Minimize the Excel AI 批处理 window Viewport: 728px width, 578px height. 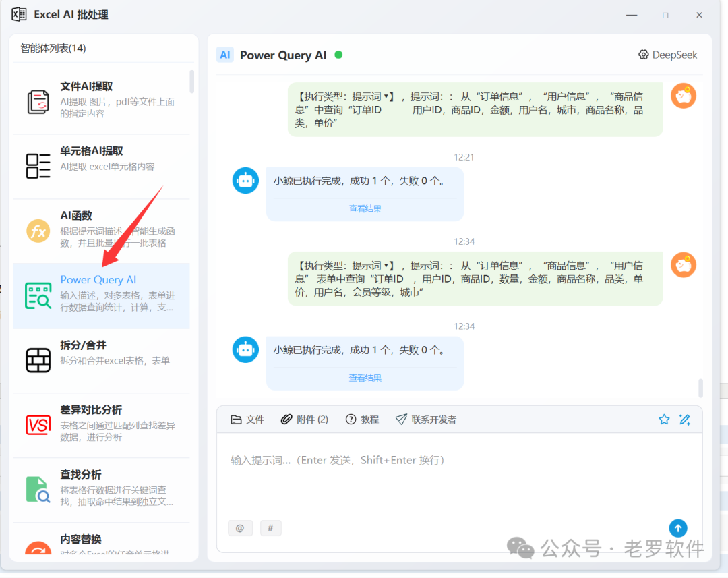[x=632, y=15]
